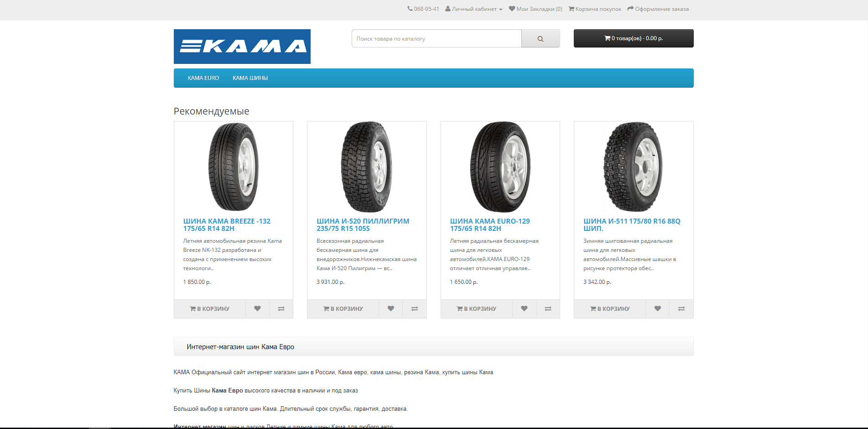Add Кама Euro-129 tire to wishlist
This screenshot has width=868, height=429.
524,309
